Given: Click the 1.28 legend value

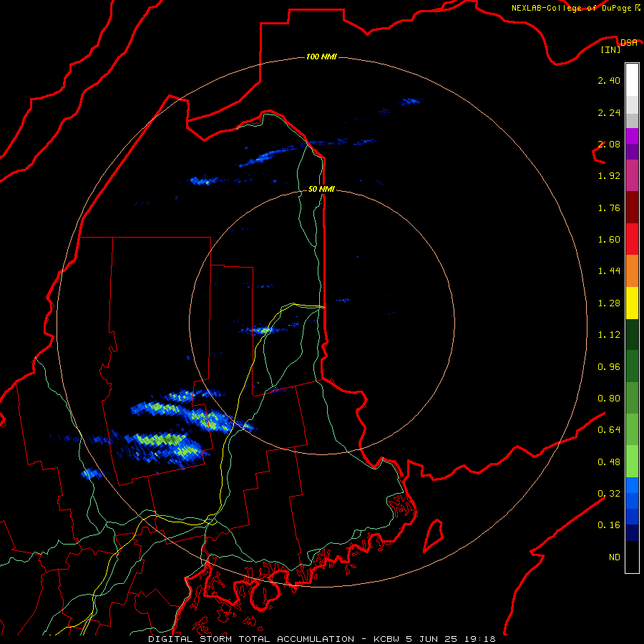Looking at the screenshot, I should pyautogui.click(x=609, y=303).
